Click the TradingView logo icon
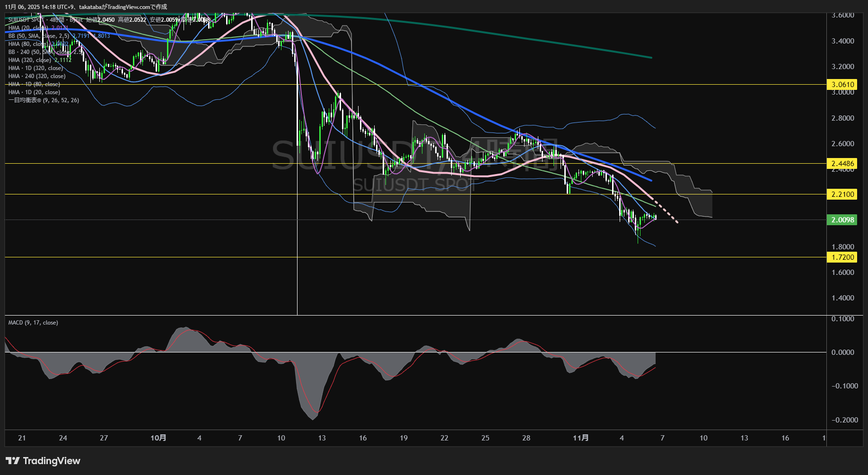 point(13,461)
